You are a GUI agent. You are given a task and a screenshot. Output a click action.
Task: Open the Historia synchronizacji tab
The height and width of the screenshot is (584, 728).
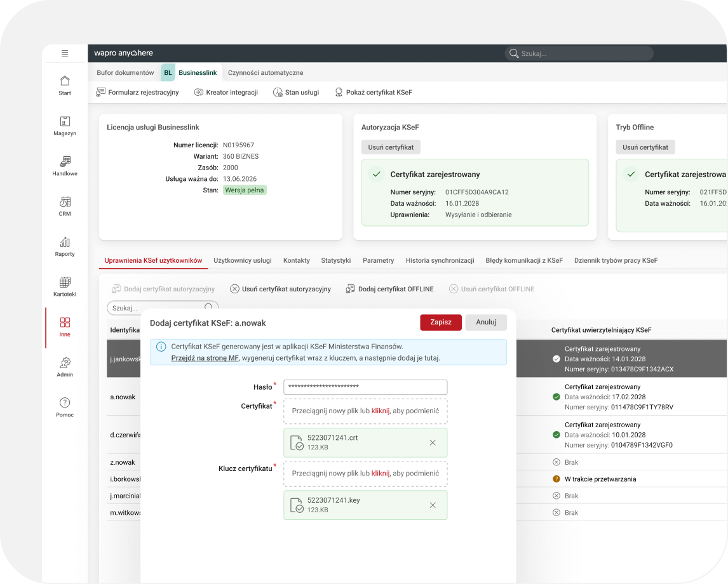(440, 260)
